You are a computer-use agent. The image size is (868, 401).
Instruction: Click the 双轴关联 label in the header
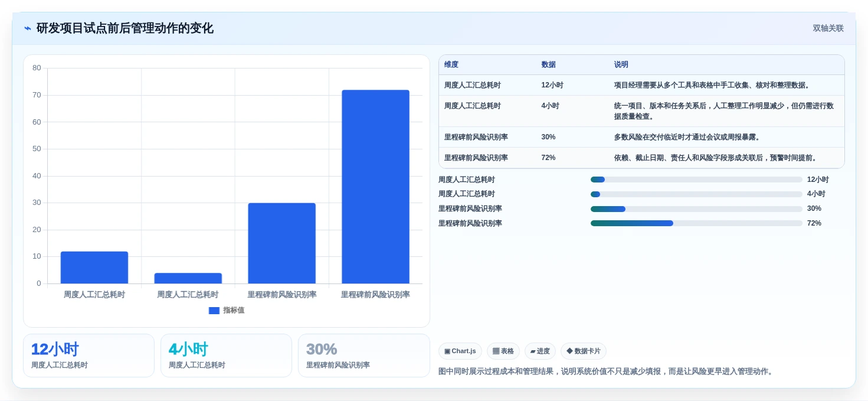828,28
